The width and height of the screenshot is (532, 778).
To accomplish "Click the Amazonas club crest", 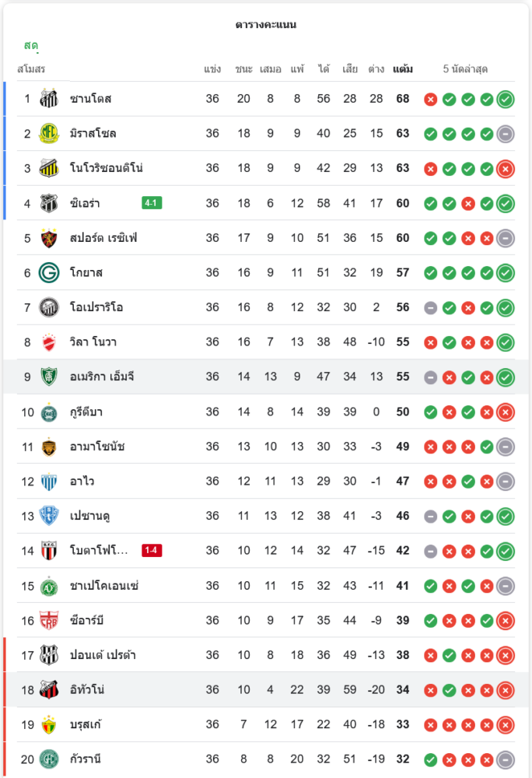I will point(49,447).
